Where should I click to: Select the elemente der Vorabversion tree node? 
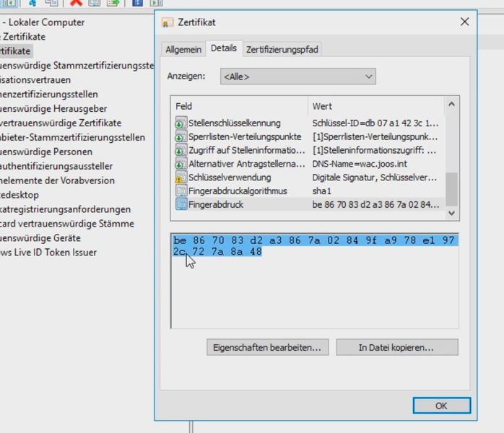tap(57, 180)
